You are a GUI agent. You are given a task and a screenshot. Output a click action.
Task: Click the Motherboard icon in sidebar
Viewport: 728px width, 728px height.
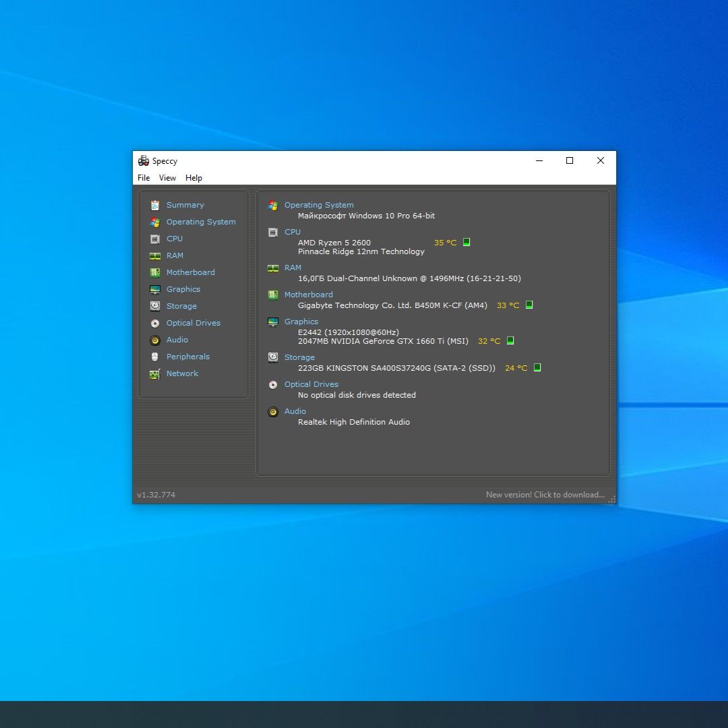coord(155,272)
